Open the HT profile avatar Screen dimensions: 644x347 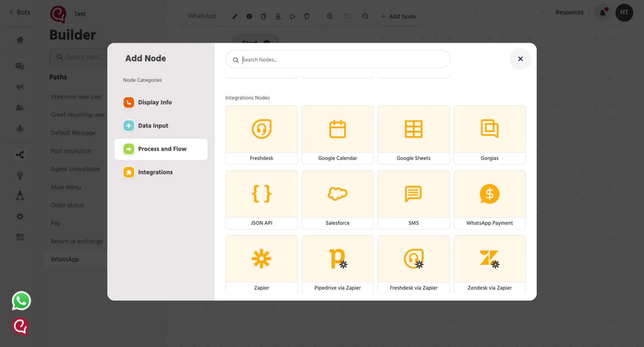coord(624,13)
